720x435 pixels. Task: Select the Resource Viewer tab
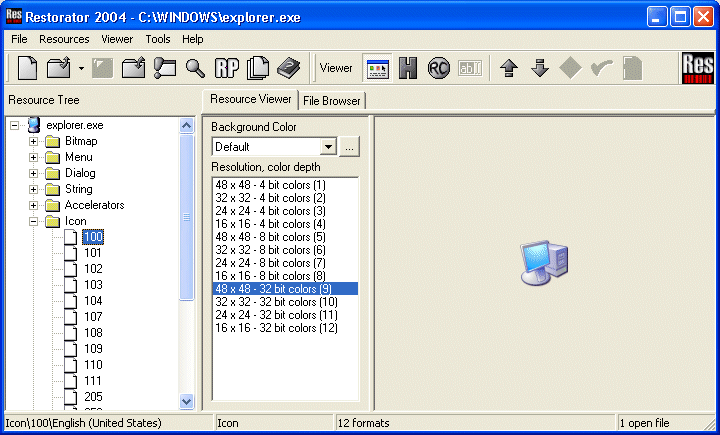[251, 100]
